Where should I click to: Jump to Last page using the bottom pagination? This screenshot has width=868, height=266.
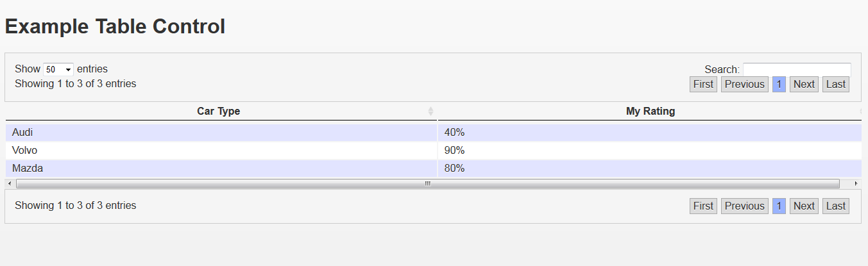(836, 206)
